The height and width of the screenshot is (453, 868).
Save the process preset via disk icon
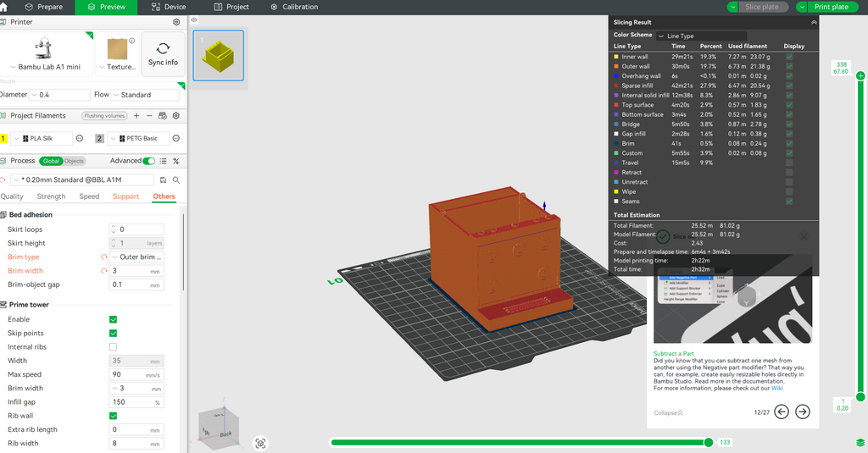point(163,180)
